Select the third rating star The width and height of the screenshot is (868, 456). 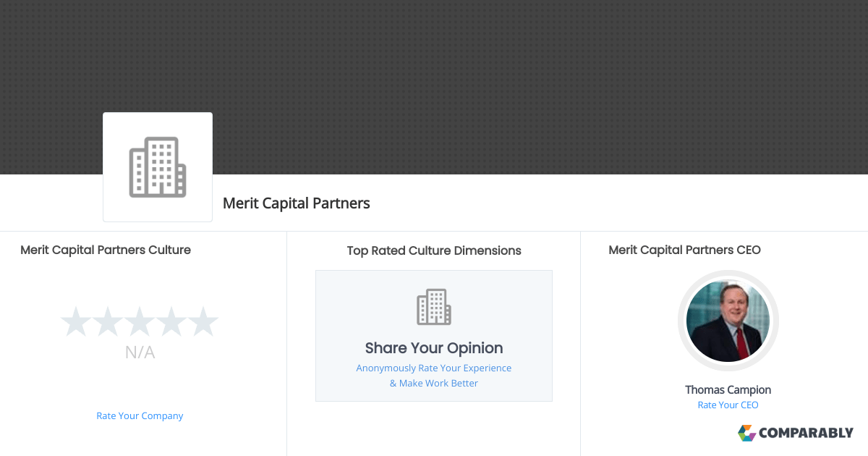tap(140, 321)
